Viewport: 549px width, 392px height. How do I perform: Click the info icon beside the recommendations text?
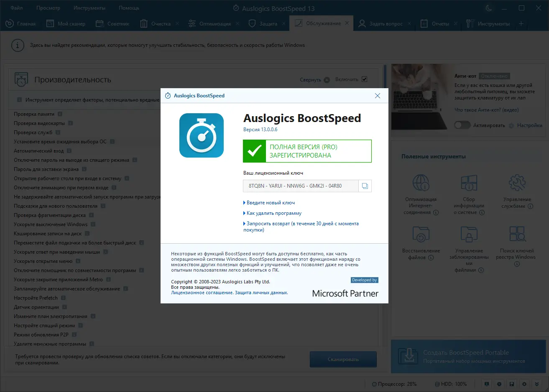[x=17, y=45]
